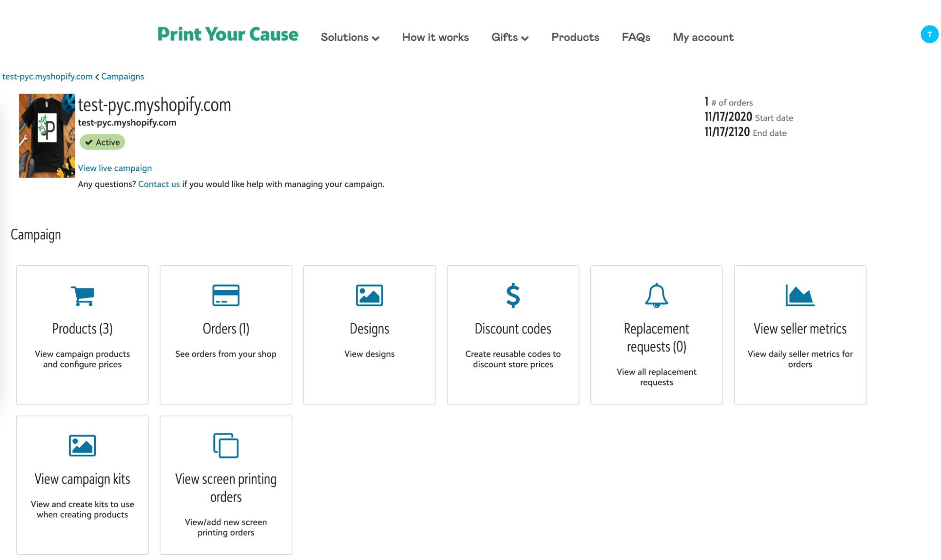The image size is (941, 560).
Task: Click the Print Your Cause logo
Action: (228, 34)
